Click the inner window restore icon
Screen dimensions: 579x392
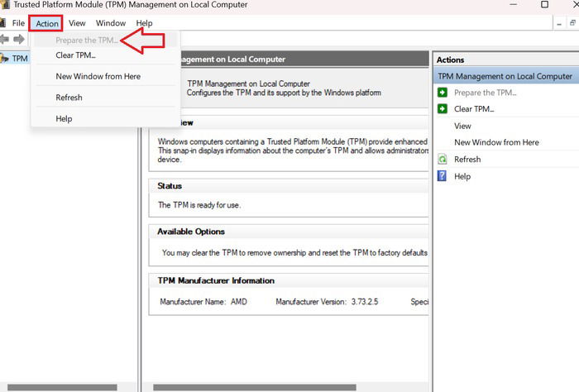coord(572,23)
